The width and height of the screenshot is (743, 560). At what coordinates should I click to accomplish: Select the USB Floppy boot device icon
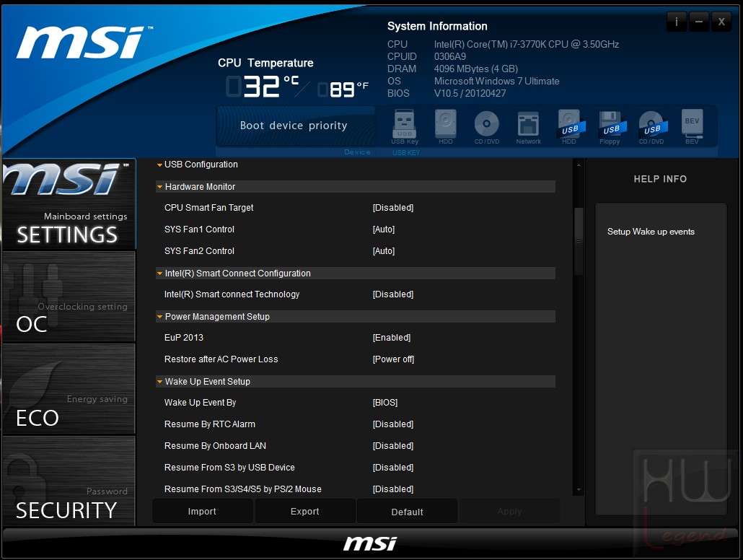611,126
